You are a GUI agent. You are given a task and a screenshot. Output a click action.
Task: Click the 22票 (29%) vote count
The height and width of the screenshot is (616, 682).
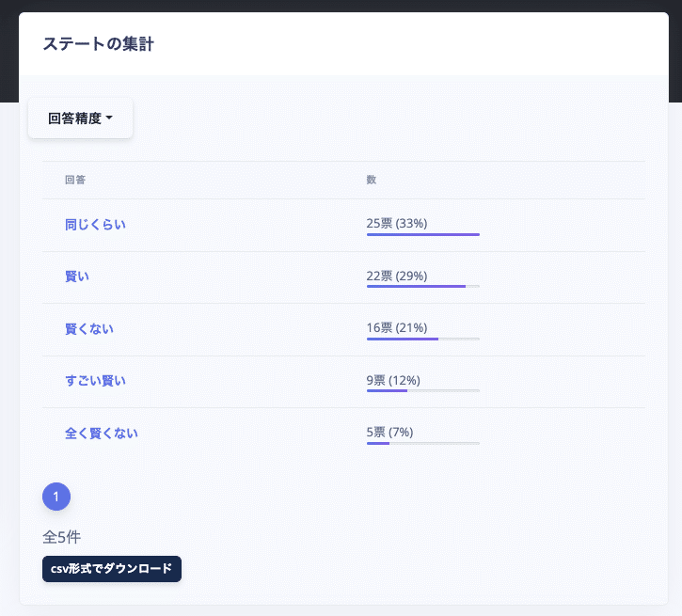coord(397,276)
